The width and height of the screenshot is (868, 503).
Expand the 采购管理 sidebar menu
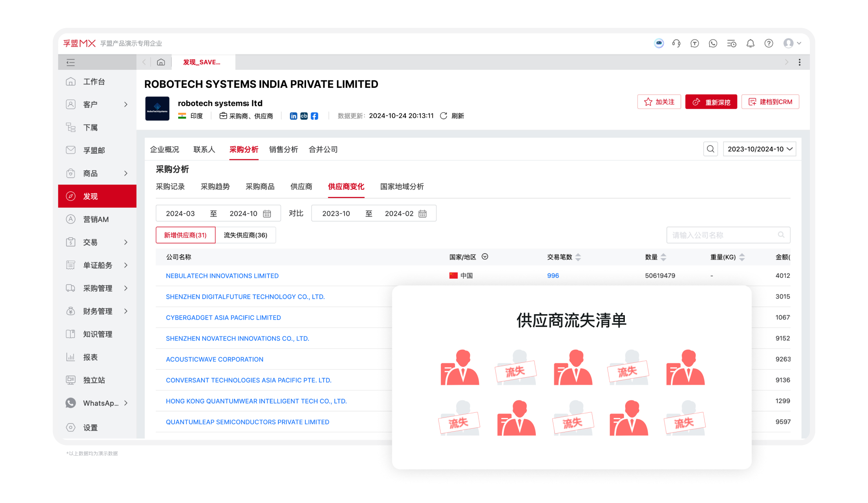coord(98,288)
